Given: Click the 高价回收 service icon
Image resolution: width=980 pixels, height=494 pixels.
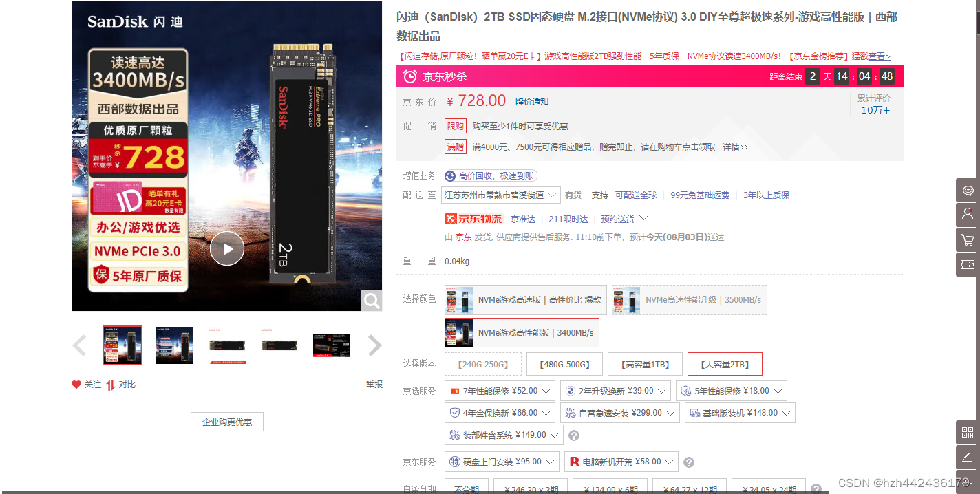Looking at the screenshot, I should (450, 176).
